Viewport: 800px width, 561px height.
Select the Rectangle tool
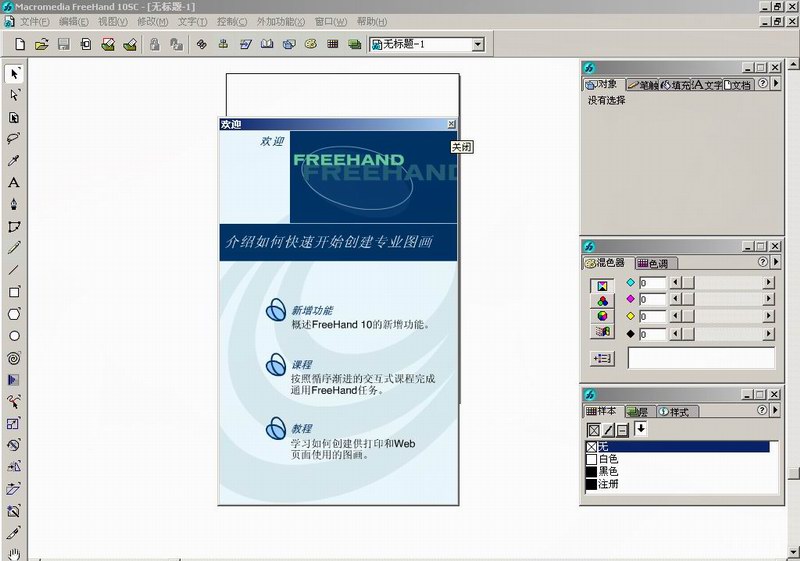tap(14, 292)
